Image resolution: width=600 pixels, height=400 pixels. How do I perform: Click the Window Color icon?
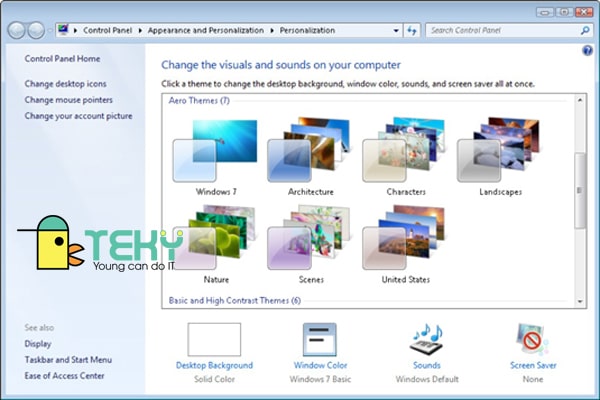coord(320,339)
